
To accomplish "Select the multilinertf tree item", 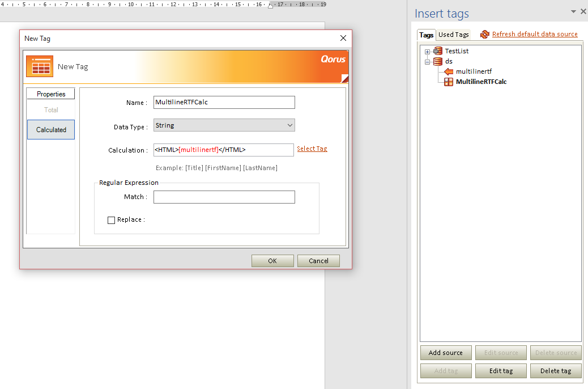I will [474, 71].
